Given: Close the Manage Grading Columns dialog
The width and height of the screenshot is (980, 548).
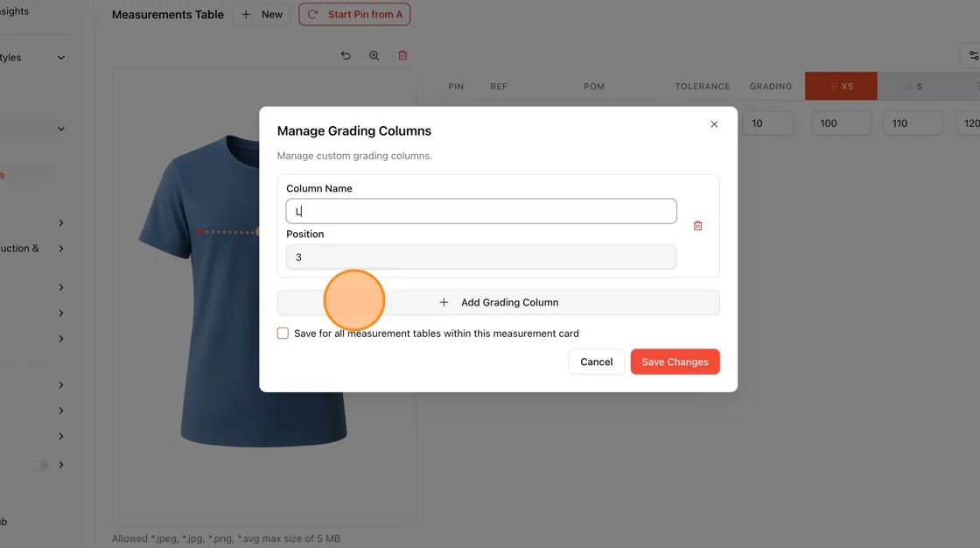Looking at the screenshot, I should (714, 124).
